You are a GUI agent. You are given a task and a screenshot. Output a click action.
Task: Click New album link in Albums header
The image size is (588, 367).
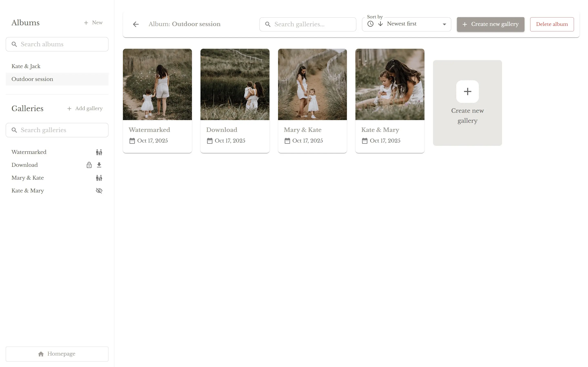93,23
